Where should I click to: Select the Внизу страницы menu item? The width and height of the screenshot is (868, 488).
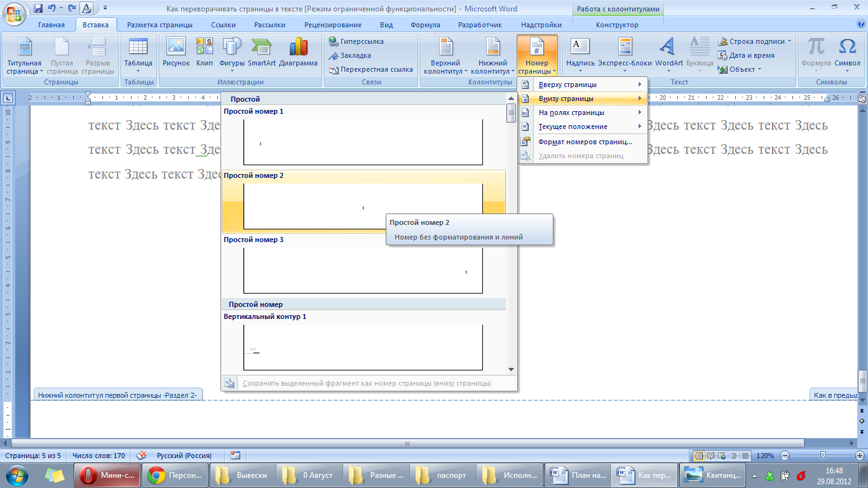[582, 98]
